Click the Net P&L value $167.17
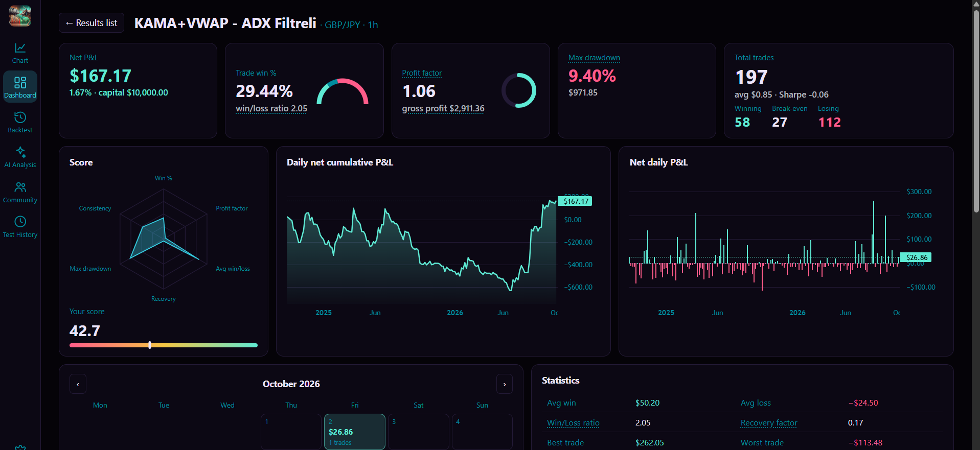 (101, 76)
